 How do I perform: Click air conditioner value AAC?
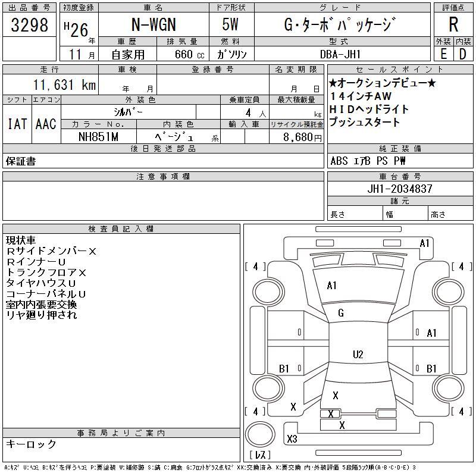tap(46, 124)
